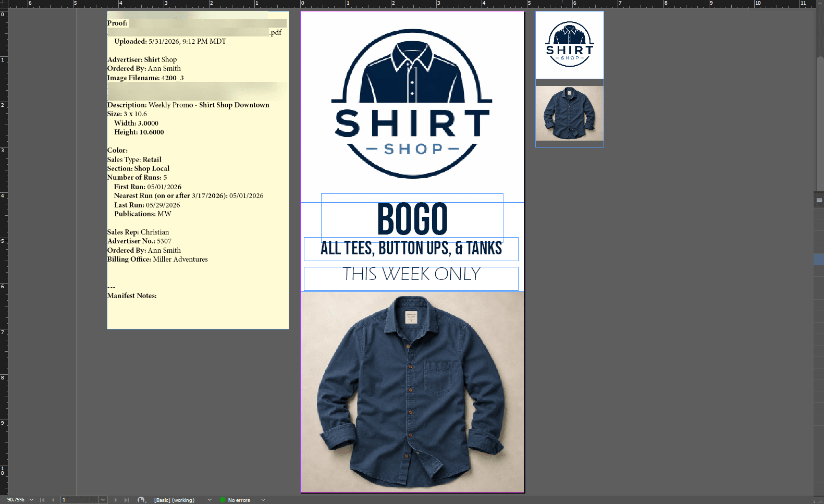Click the Billing Office: Miller Adventures line
This screenshot has width=824, height=504.
tap(157, 259)
